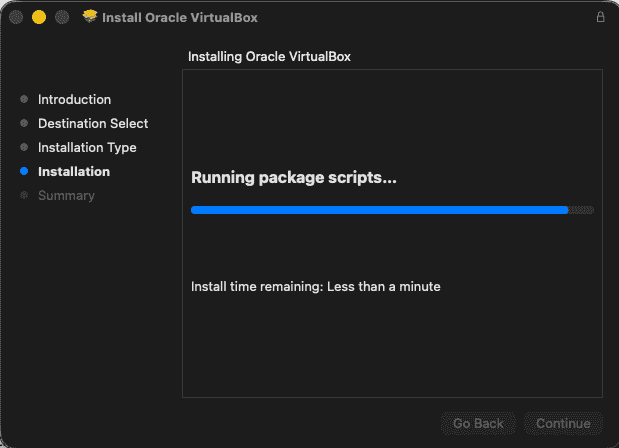The height and width of the screenshot is (448, 619).
Task: Click the bullet next to Introduction
Action: pos(24,100)
